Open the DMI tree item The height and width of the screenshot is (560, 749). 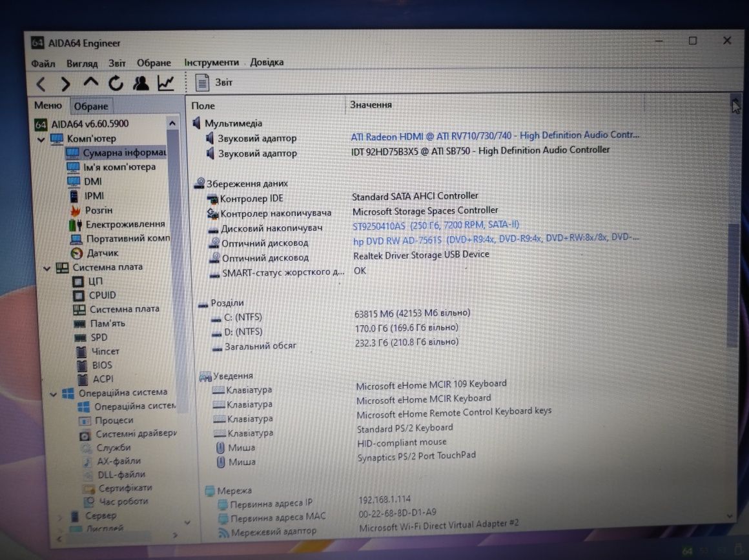coord(85,182)
